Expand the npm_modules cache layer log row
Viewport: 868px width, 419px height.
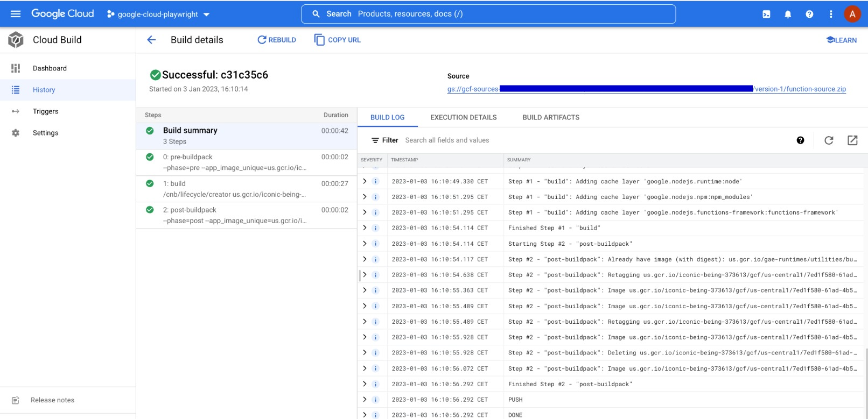pyautogui.click(x=365, y=197)
